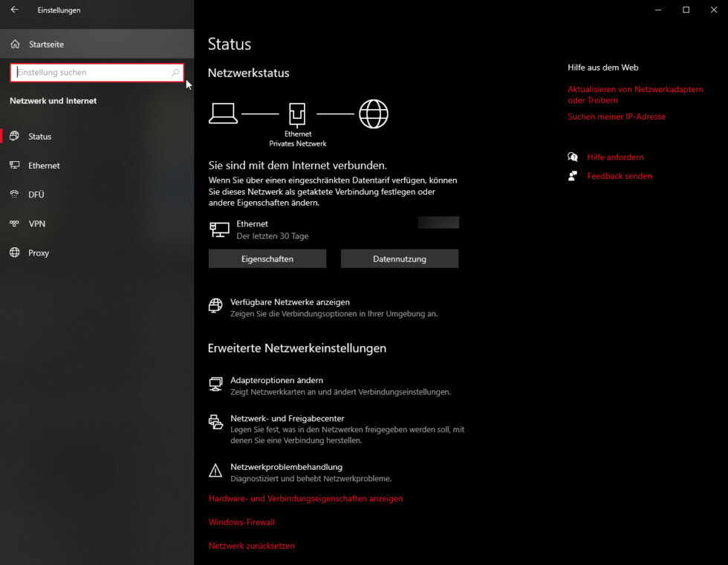Open Netzwerk- und Freigabecenter
Image resolution: width=728 pixels, height=565 pixels.
pos(287,419)
